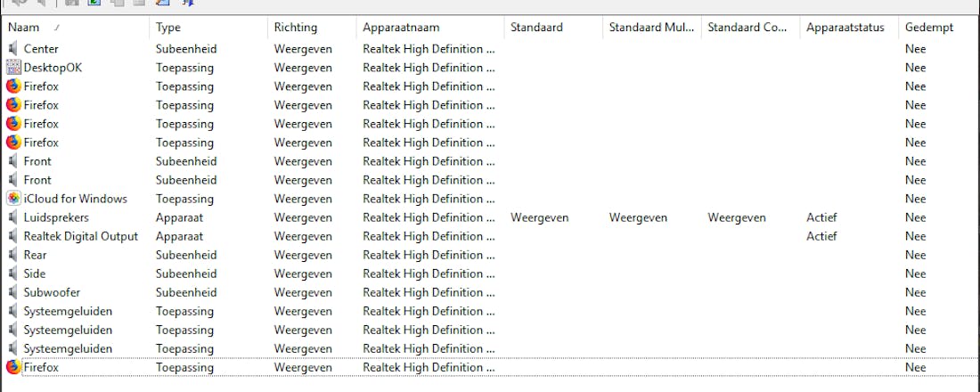Sort by the Apparaatnaam column header
This screenshot has height=392, width=980.
tap(430, 28)
